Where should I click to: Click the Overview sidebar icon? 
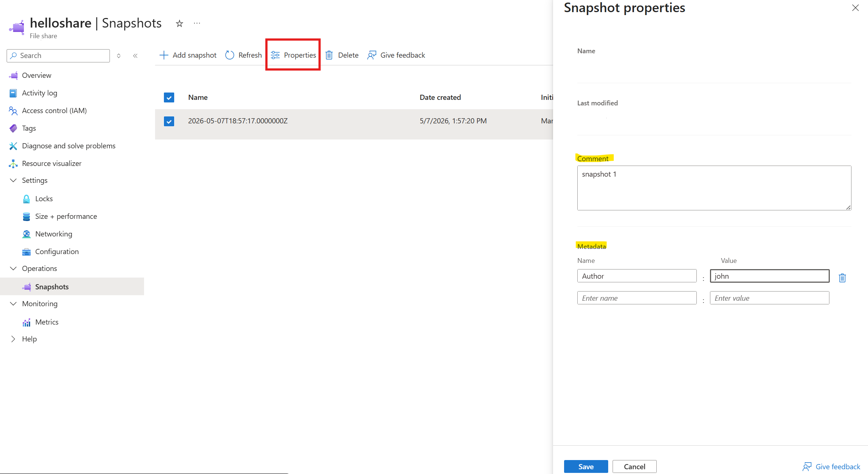pos(14,75)
